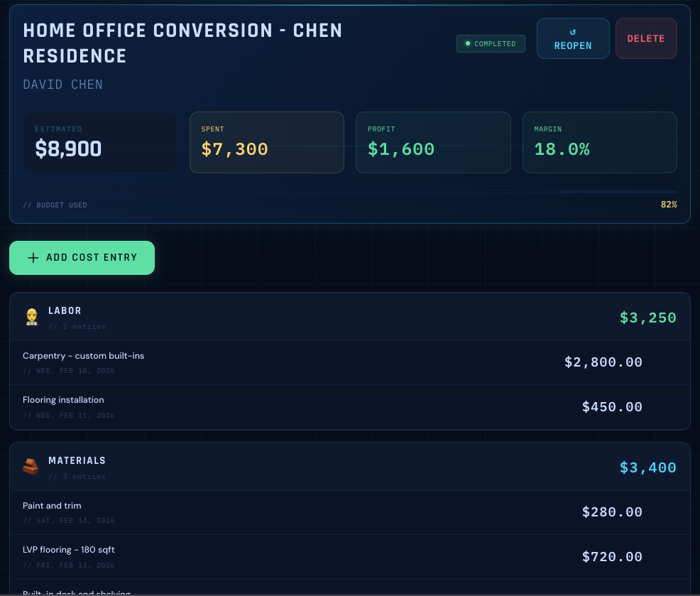Image resolution: width=700 pixels, height=596 pixels.
Task: Click the worker emoji beside LABOR
Action: [31, 316]
